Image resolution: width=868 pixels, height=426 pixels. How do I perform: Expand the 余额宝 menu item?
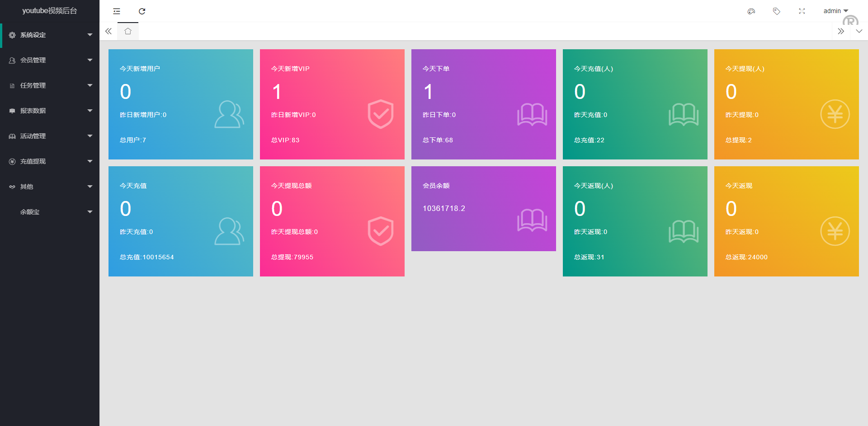click(x=50, y=212)
